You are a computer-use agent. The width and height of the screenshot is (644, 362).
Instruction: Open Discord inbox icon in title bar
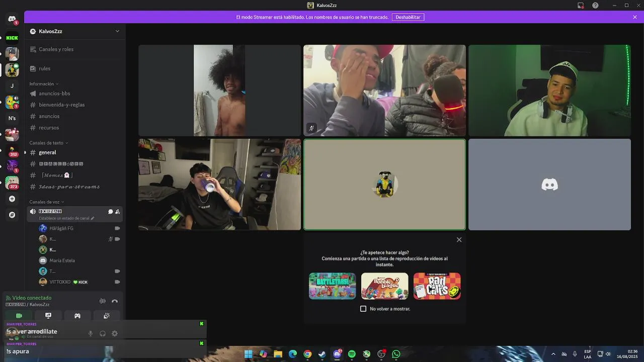(x=581, y=6)
